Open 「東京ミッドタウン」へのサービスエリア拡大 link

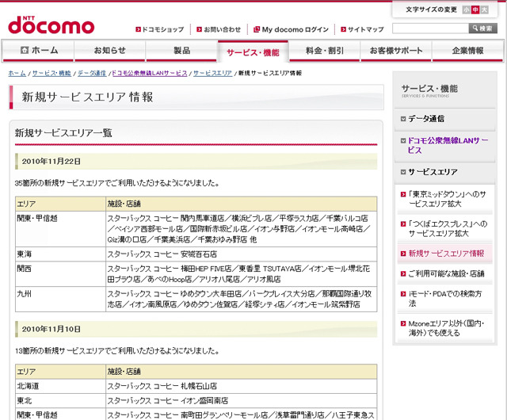(x=447, y=199)
